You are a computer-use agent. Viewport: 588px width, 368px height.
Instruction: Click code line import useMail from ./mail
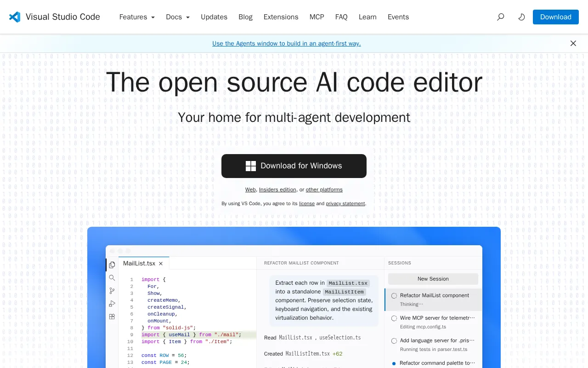191,335
